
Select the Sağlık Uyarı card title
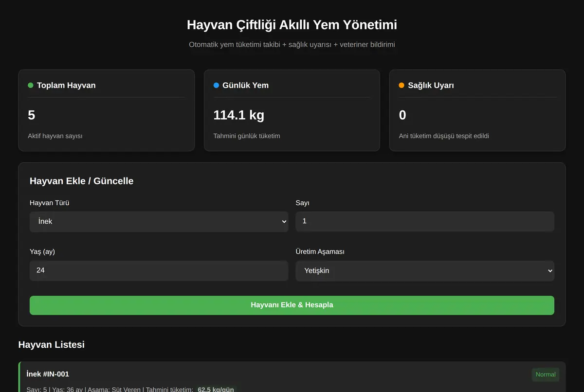tap(431, 85)
